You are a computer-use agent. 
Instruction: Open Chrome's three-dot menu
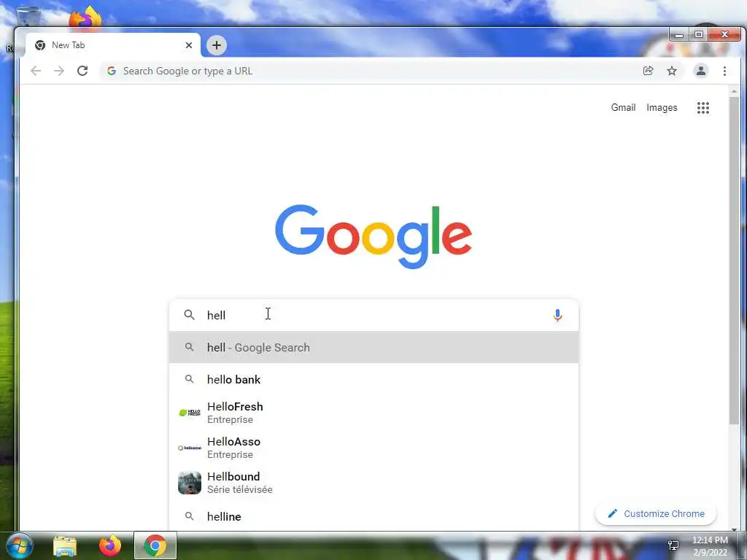(x=724, y=71)
